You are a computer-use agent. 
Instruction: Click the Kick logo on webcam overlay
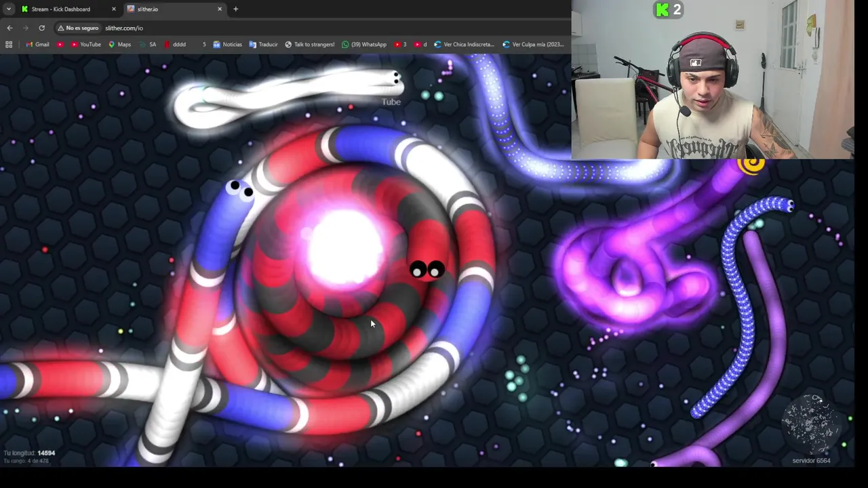pos(662,9)
